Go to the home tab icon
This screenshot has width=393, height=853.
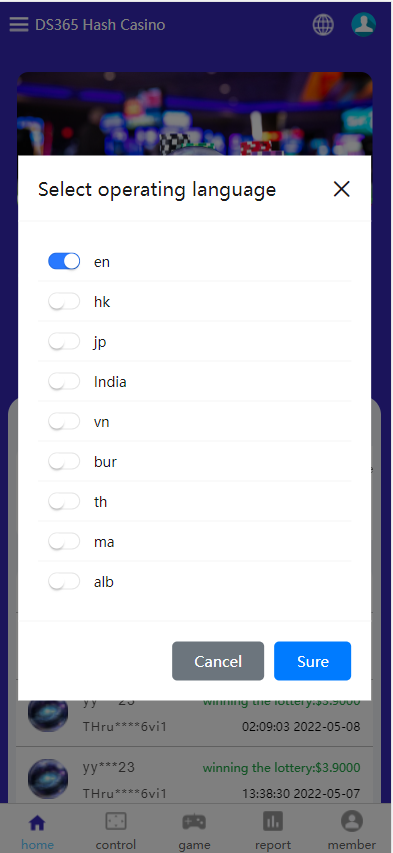click(37, 823)
